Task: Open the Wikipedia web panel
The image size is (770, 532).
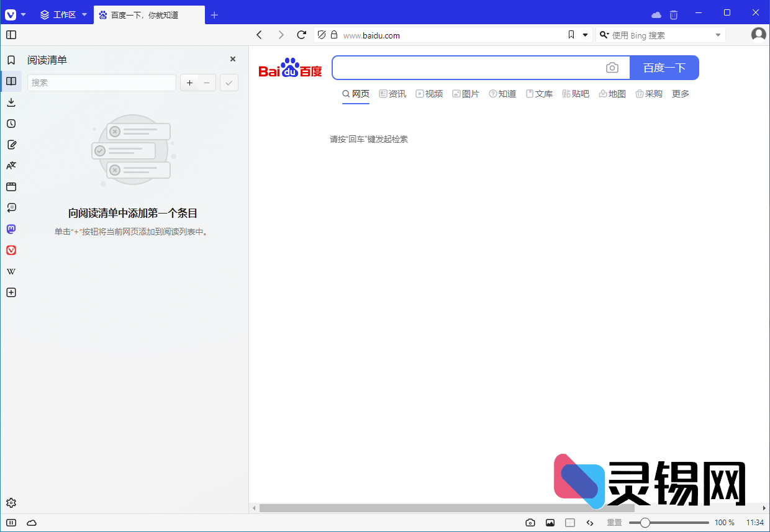Action: pyautogui.click(x=11, y=271)
